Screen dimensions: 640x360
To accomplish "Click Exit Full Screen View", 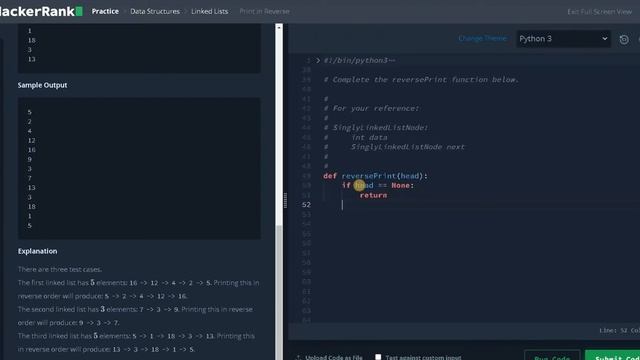I will [x=600, y=12].
